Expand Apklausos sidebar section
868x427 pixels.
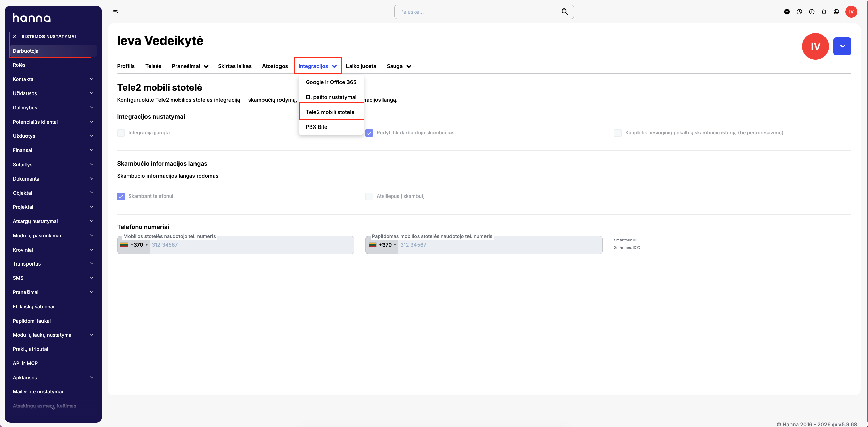53,378
